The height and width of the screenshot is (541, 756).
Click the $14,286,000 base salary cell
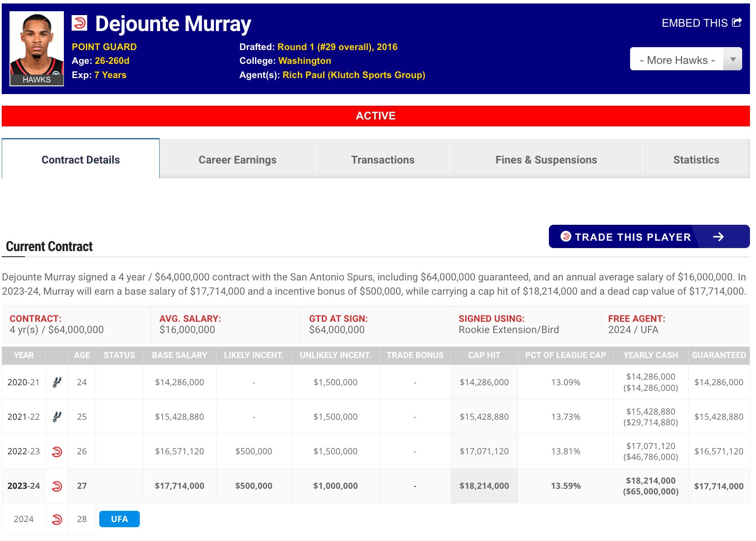click(x=180, y=382)
